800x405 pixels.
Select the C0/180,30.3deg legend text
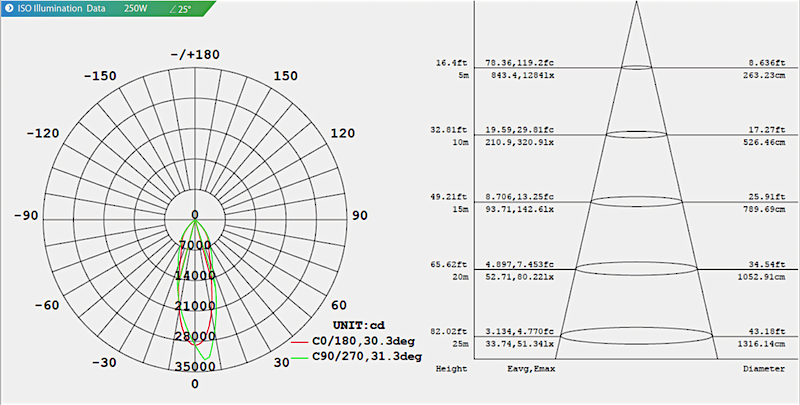[363, 341]
